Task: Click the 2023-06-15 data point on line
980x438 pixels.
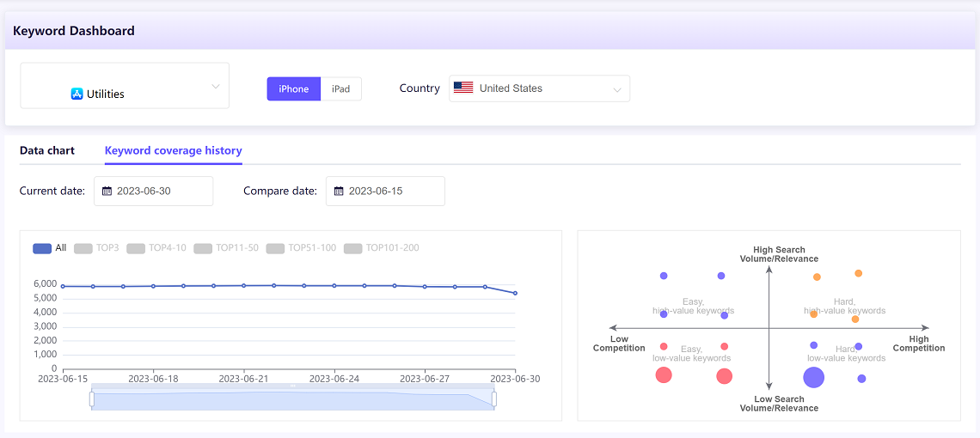Action: tap(63, 286)
